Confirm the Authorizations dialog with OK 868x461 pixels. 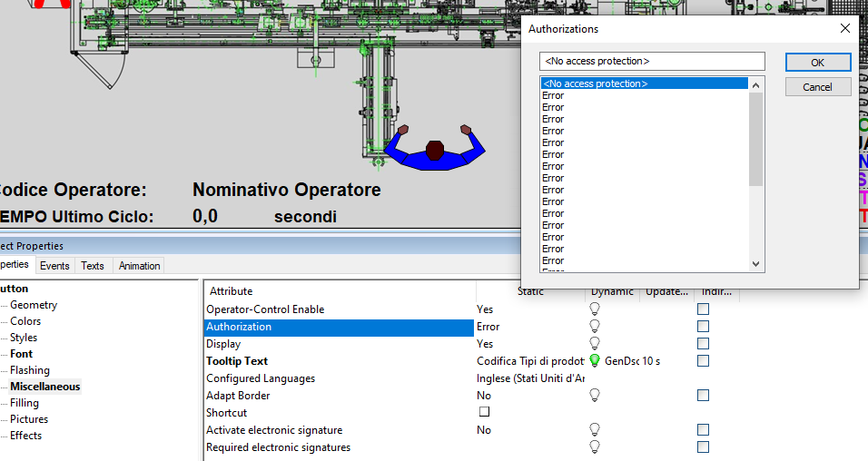click(x=817, y=63)
